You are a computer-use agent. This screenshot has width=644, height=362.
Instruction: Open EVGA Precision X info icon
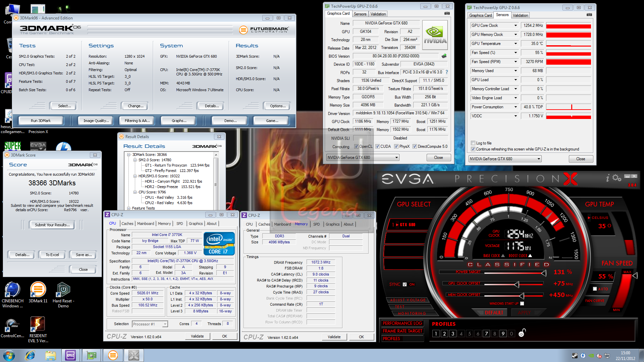(x=607, y=178)
